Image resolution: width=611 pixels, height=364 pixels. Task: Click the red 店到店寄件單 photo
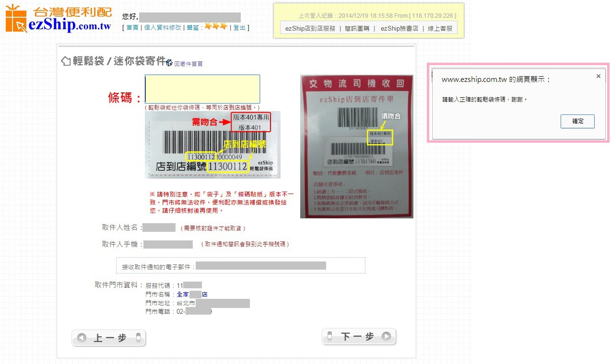tap(357, 147)
